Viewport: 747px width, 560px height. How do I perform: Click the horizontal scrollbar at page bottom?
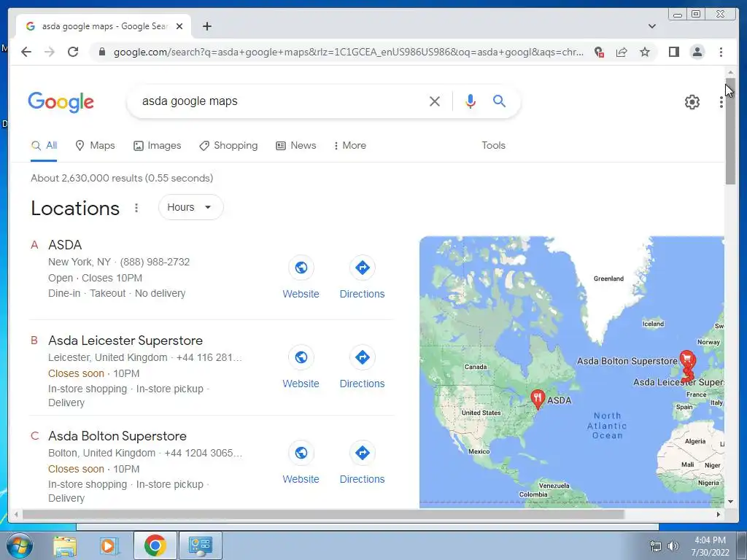(323, 514)
